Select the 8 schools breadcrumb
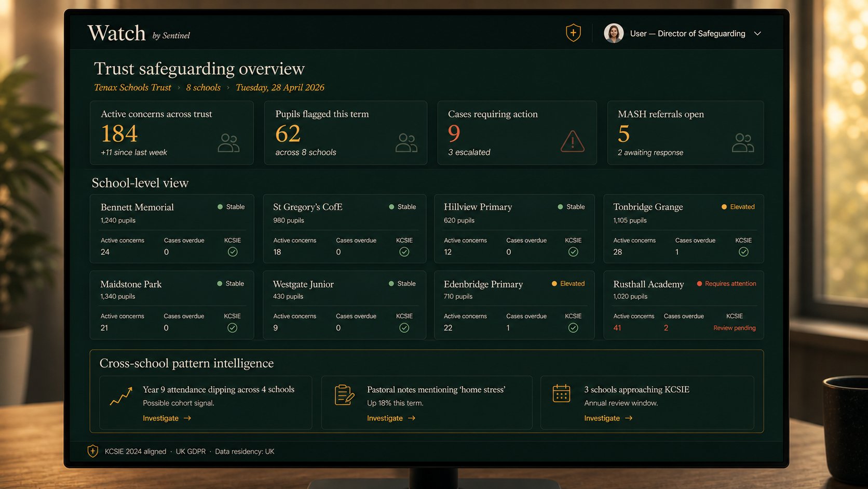Image resolution: width=868 pixels, height=489 pixels. point(203,87)
